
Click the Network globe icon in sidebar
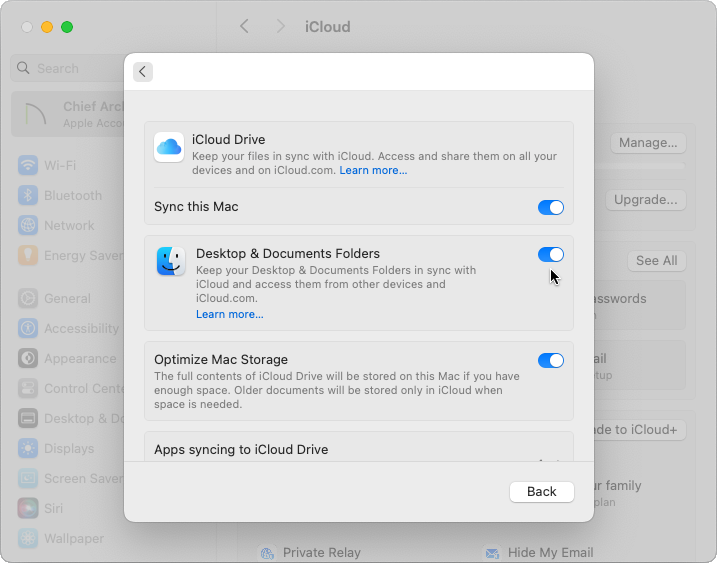coord(28,225)
